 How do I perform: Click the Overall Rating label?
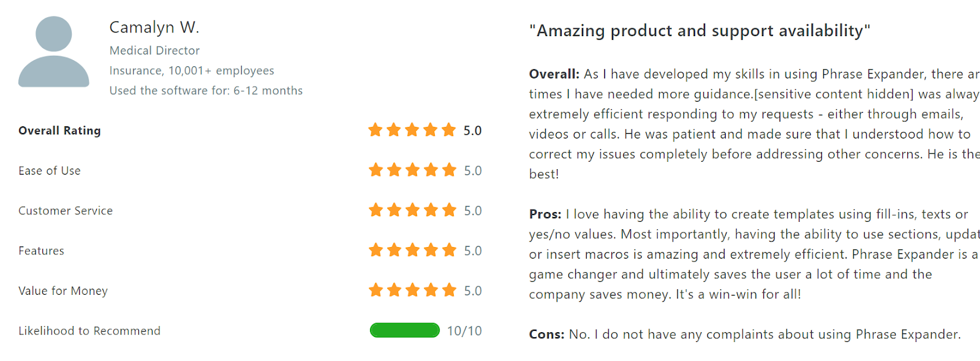point(59,131)
